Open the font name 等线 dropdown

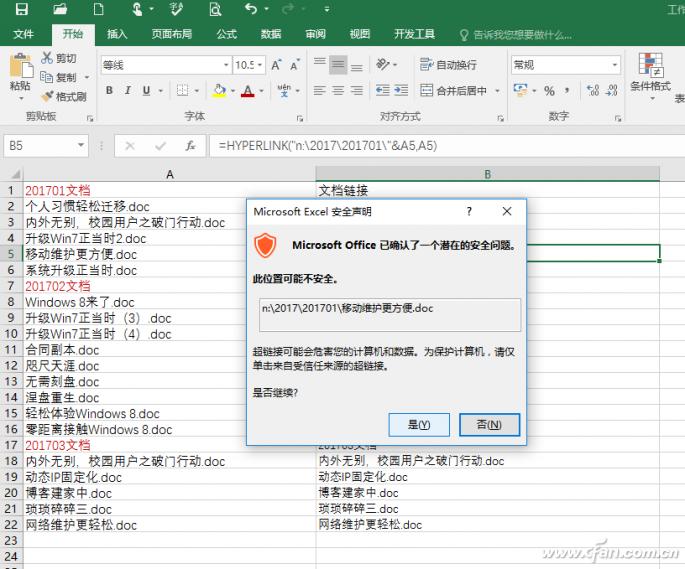[226, 65]
